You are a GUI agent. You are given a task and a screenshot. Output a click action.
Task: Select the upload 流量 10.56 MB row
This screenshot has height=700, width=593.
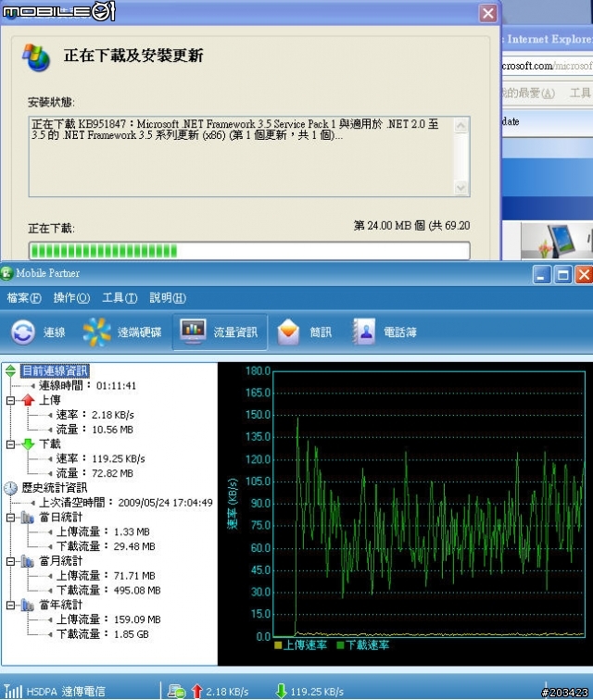(x=95, y=430)
